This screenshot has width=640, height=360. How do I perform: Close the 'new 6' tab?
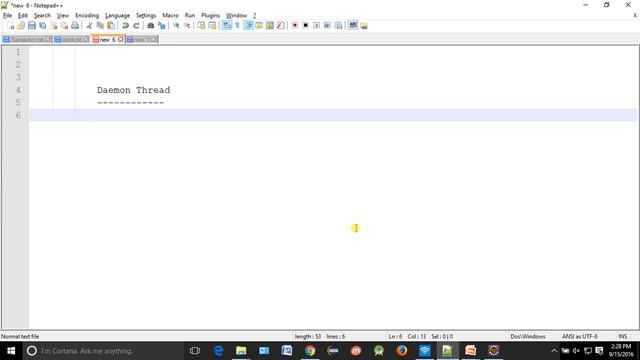click(120, 40)
